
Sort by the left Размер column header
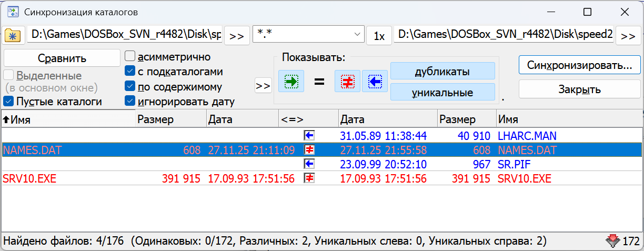coord(171,119)
